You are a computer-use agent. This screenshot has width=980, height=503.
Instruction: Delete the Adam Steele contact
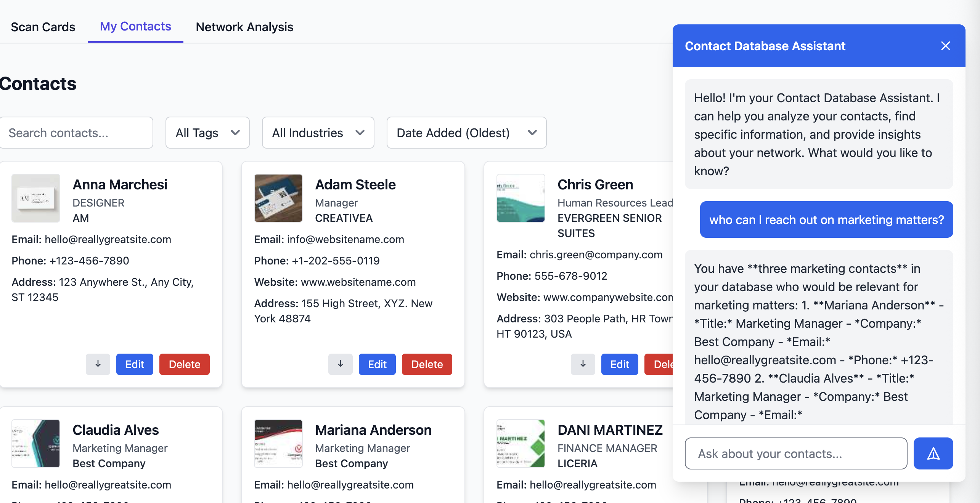tap(427, 364)
